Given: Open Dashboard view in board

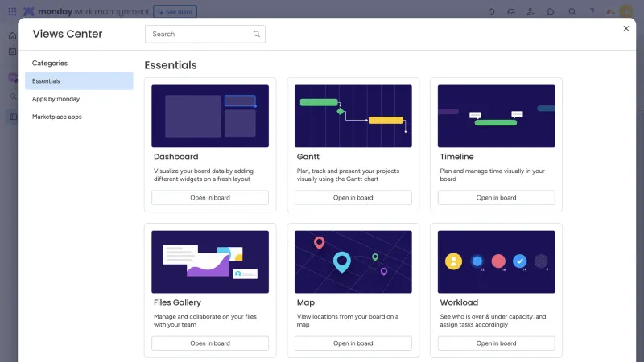Looking at the screenshot, I should click(210, 197).
